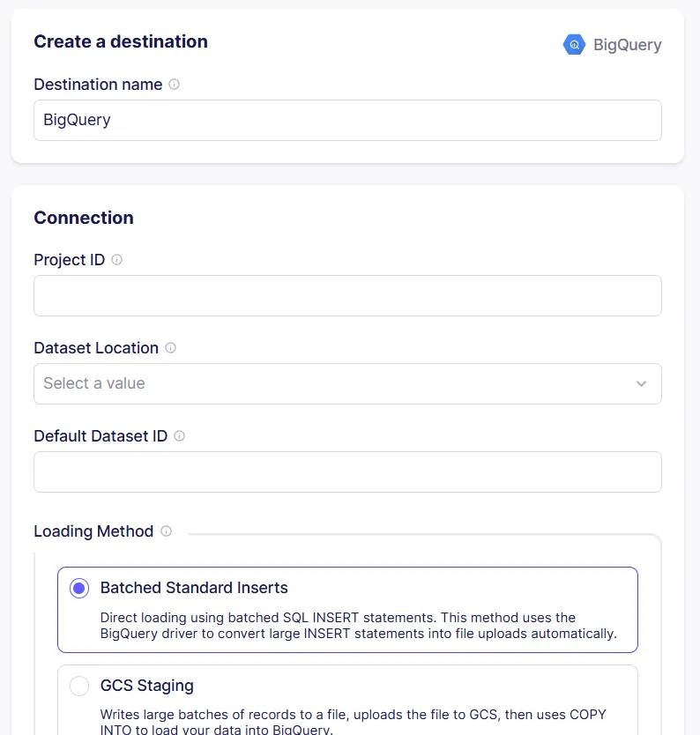Image resolution: width=700 pixels, height=735 pixels.
Task: Show the Dataset Location info icon help
Action: pos(171,348)
